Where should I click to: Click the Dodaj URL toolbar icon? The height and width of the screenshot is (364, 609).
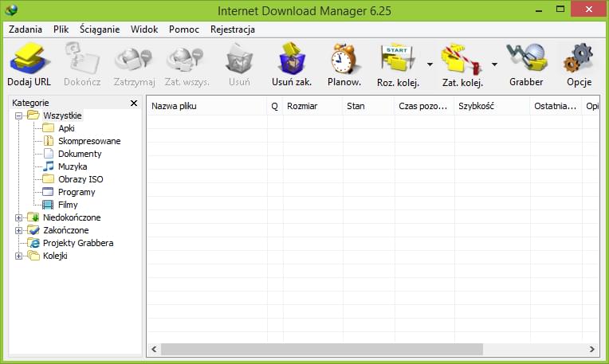point(29,60)
